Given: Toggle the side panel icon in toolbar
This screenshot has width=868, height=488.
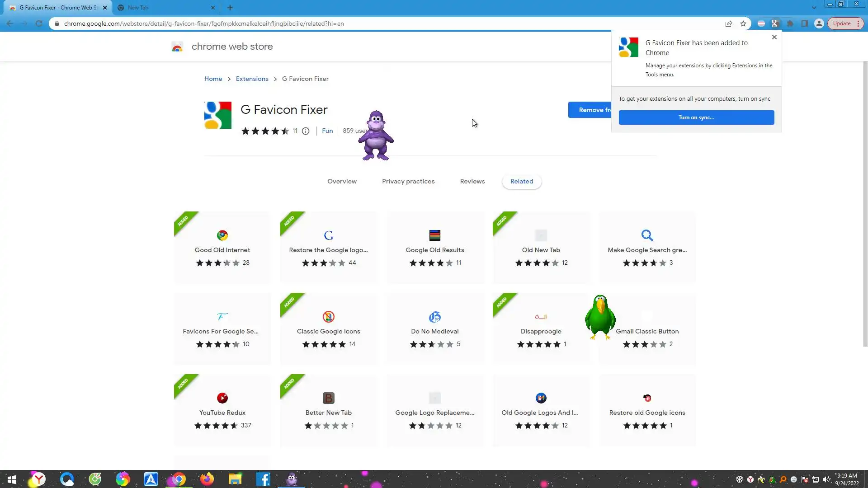Looking at the screenshot, I should 804,23.
